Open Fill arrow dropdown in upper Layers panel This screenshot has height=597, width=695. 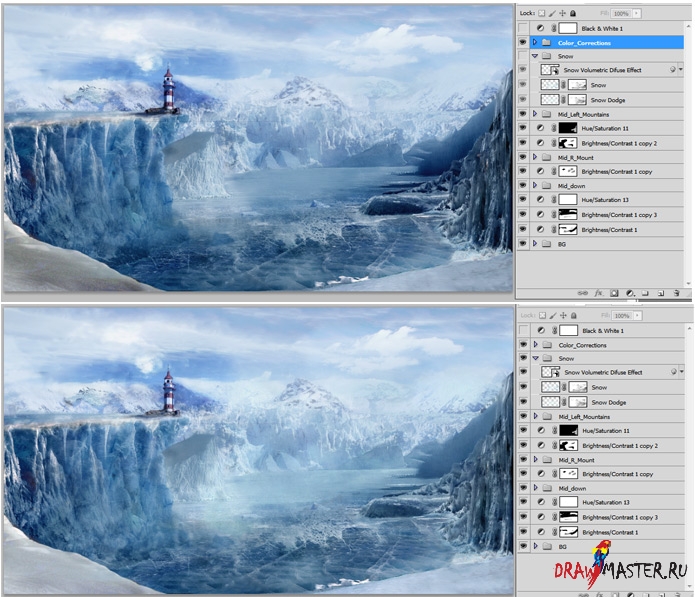pyautogui.click(x=636, y=13)
